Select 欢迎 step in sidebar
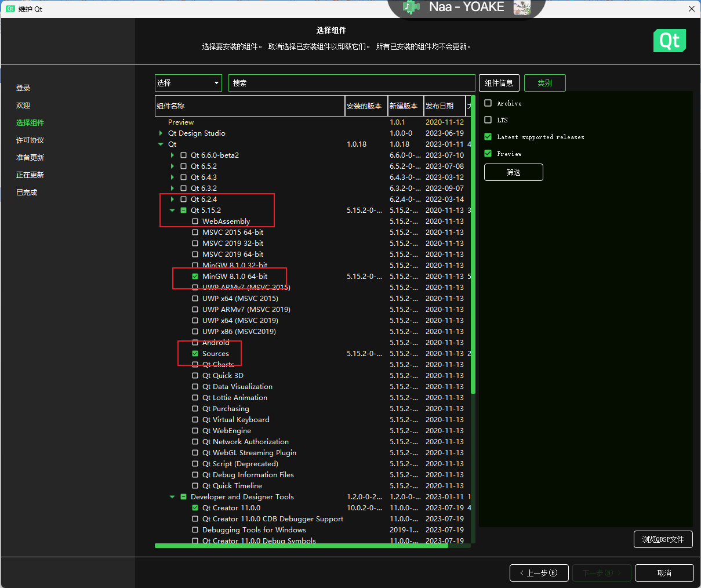 click(x=23, y=106)
